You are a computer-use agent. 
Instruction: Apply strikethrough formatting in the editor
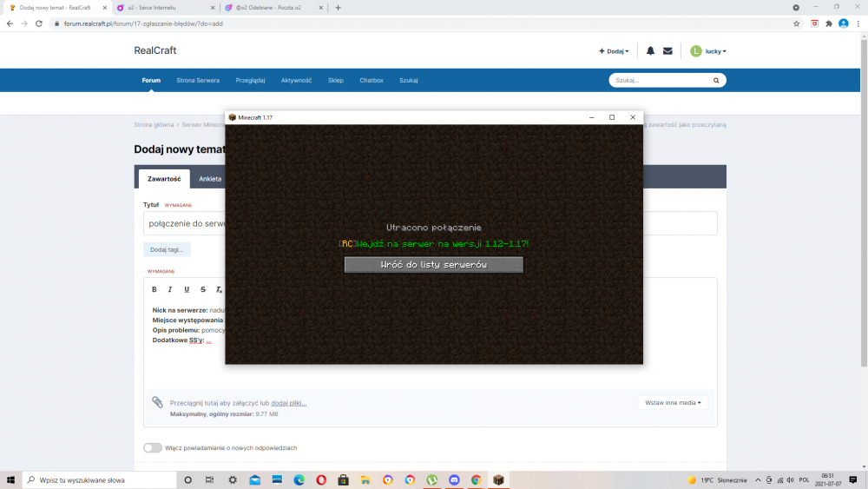pyautogui.click(x=203, y=289)
